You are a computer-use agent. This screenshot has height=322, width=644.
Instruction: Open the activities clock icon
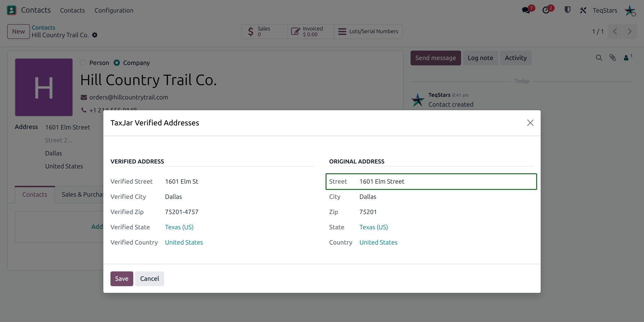pos(547,10)
